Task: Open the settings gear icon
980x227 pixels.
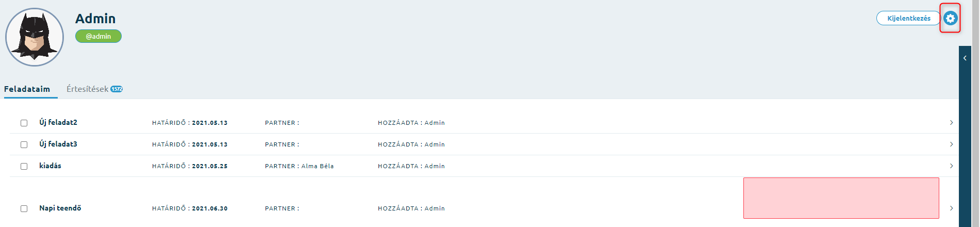Action: (x=950, y=19)
